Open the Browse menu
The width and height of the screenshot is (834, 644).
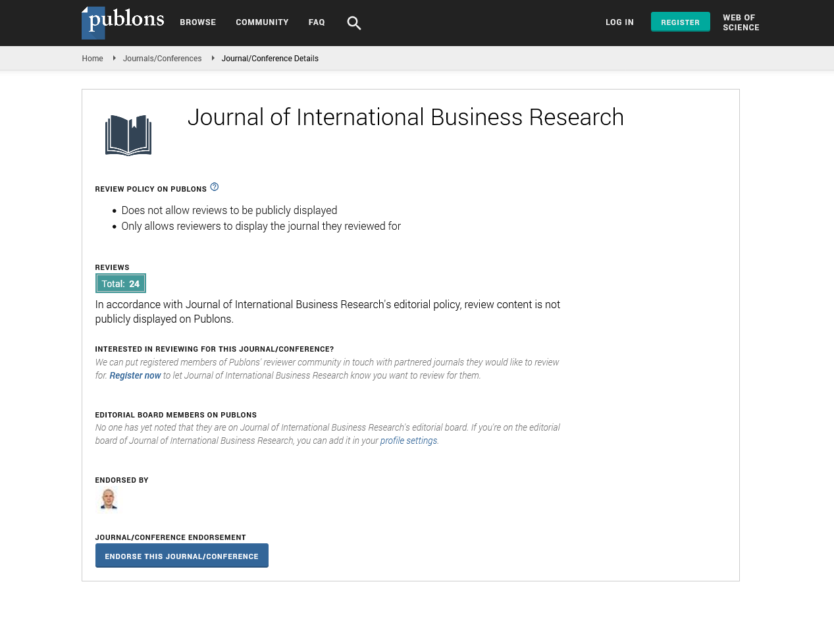[x=198, y=22]
